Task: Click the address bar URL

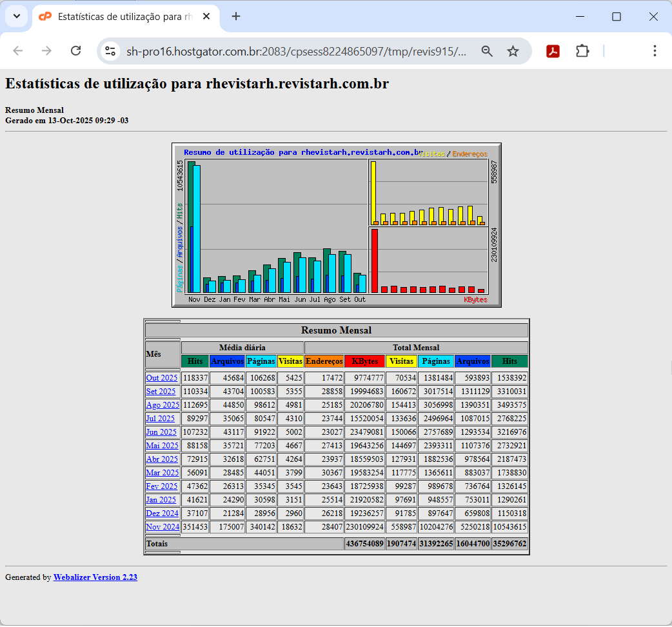Action: click(297, 51)
